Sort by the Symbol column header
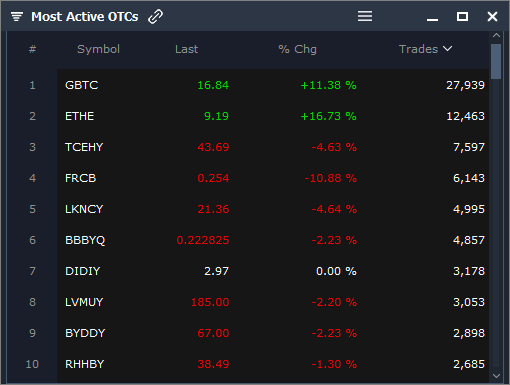Viewport: 510px width, 385px height. click(98, 49)
